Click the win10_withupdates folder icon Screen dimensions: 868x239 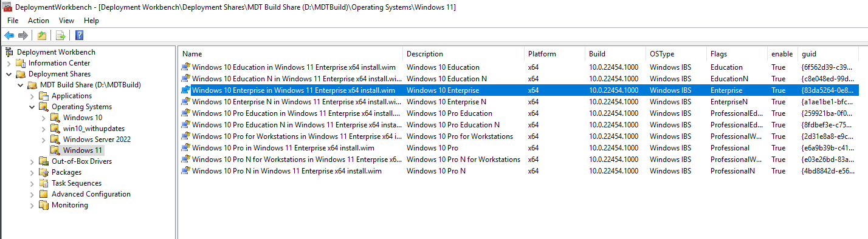pos(55,129)
